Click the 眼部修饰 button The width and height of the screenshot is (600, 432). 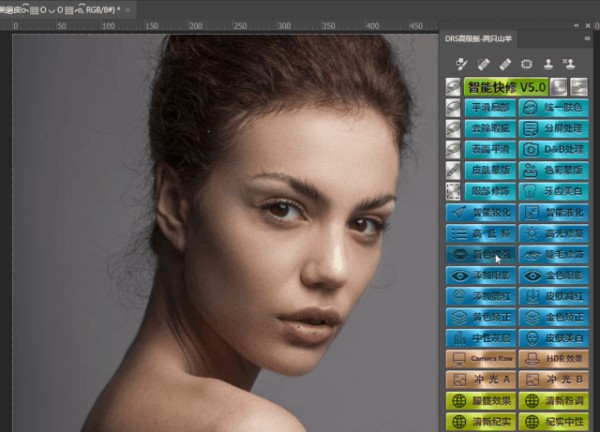point(490,191)
